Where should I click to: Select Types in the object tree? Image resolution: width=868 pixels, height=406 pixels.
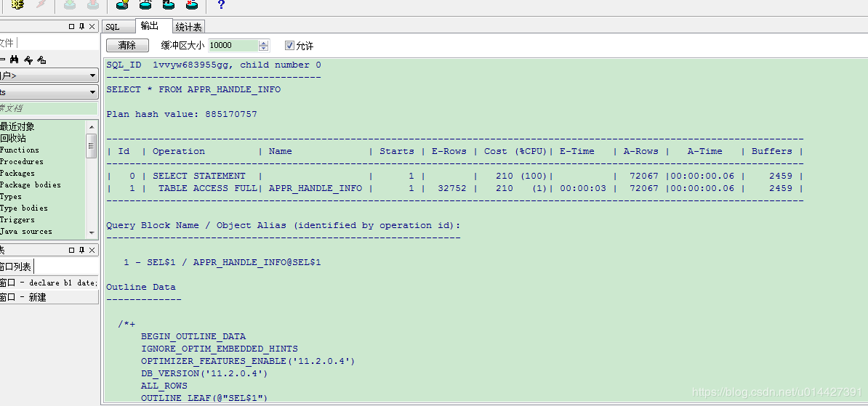click(10, 196)
